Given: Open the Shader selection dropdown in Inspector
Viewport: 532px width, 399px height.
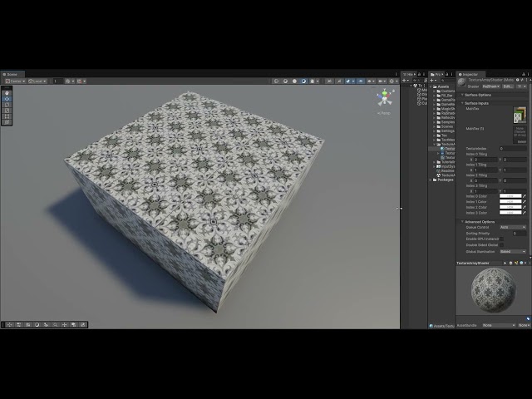Looking at the screenshot, I should point(491,86).
